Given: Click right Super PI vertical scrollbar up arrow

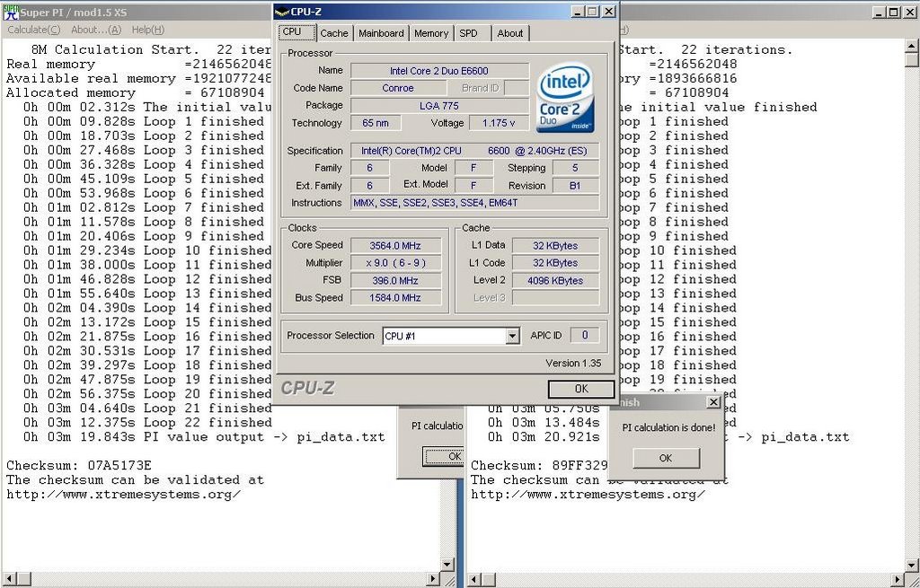Looking at the screenshot, I should coord(913,46).
